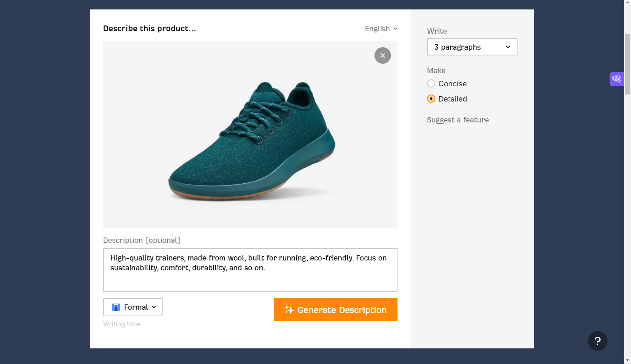The width and height of the screenshot is (631, 364).
Task: Click the sparkle icon on Generate Description
Action: [x=289, y=310]
